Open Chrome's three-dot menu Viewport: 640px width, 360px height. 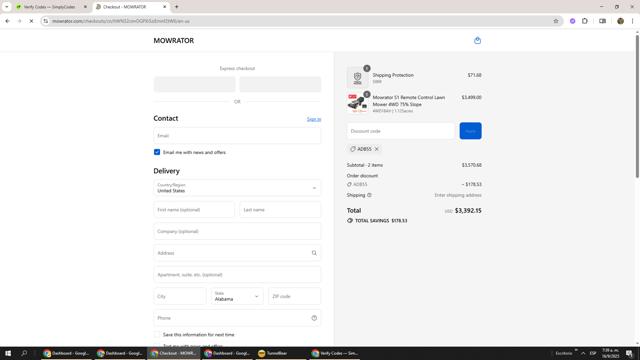pyautogui.click(x=632, y=21)
